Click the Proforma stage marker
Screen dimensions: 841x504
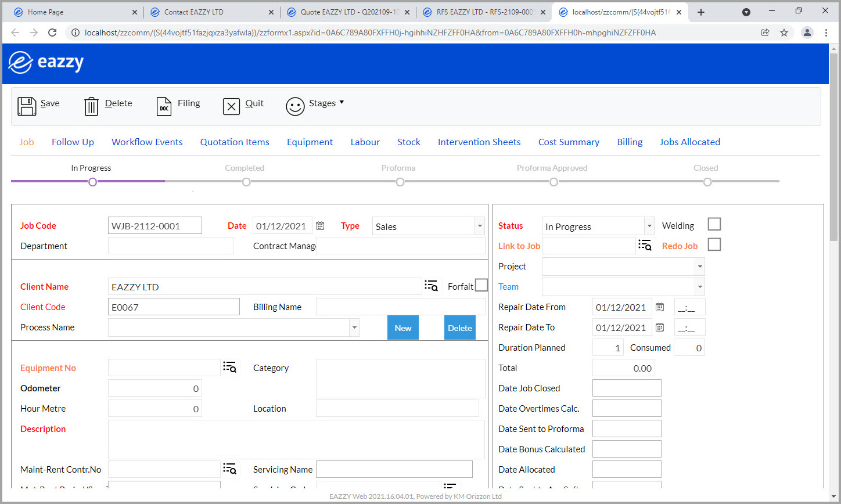tap(400, 182)
